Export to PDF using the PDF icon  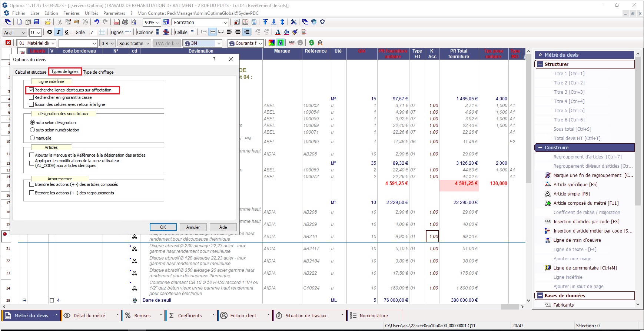click(x=117, y=22)
